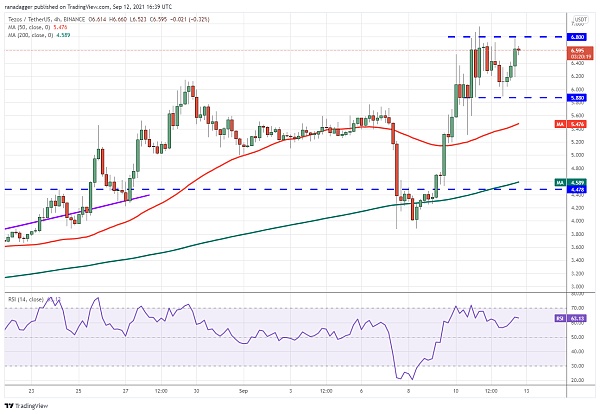
Task: Click the 3.600 price axis tick
Action: pos(577,247)
